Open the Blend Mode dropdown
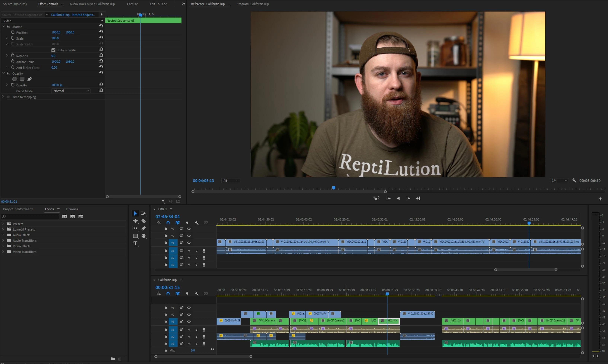The height and width of the screenshot is (364, 608). click(x=71, y=91)
